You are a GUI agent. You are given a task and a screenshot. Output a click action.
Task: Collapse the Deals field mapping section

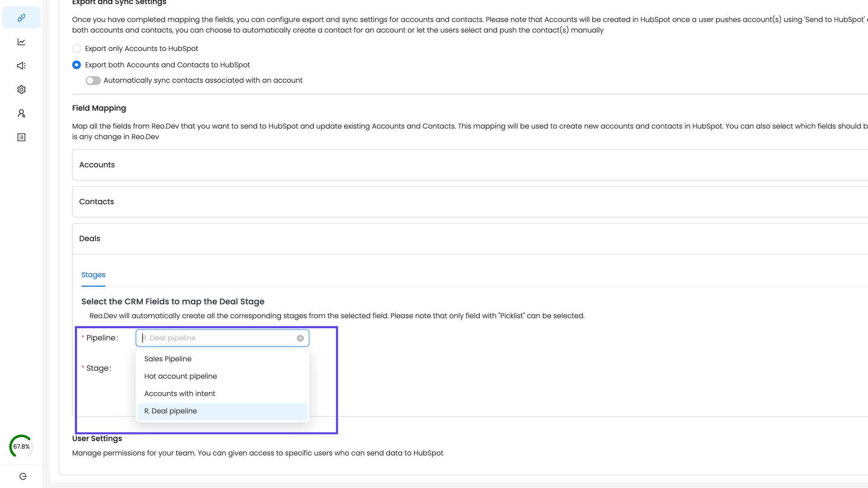click(x=90, y=239)
